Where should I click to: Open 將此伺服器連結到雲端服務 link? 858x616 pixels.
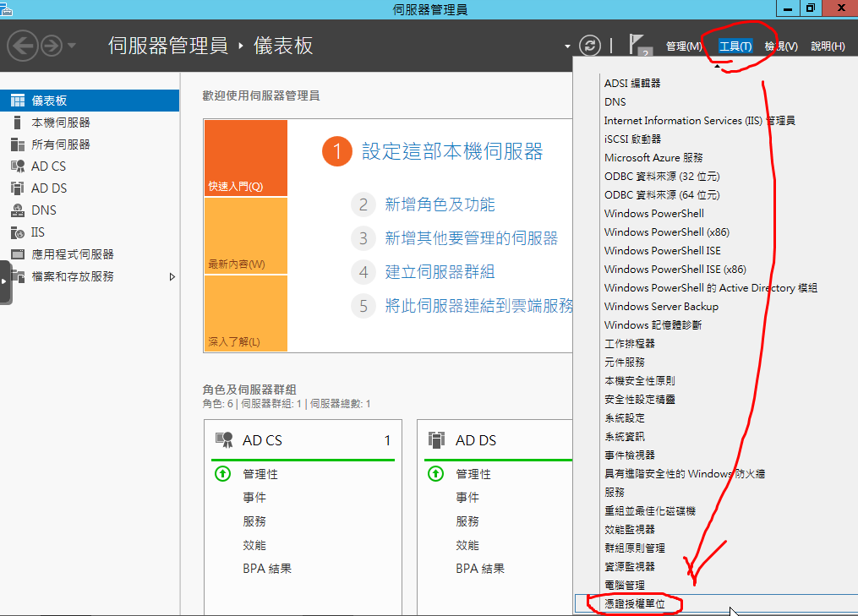478,306
